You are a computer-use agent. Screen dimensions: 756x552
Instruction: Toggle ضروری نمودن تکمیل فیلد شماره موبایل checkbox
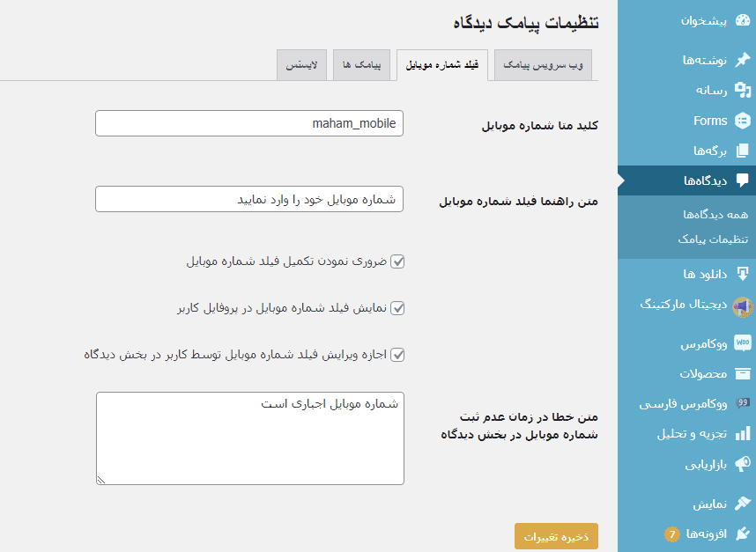(397, 261)
